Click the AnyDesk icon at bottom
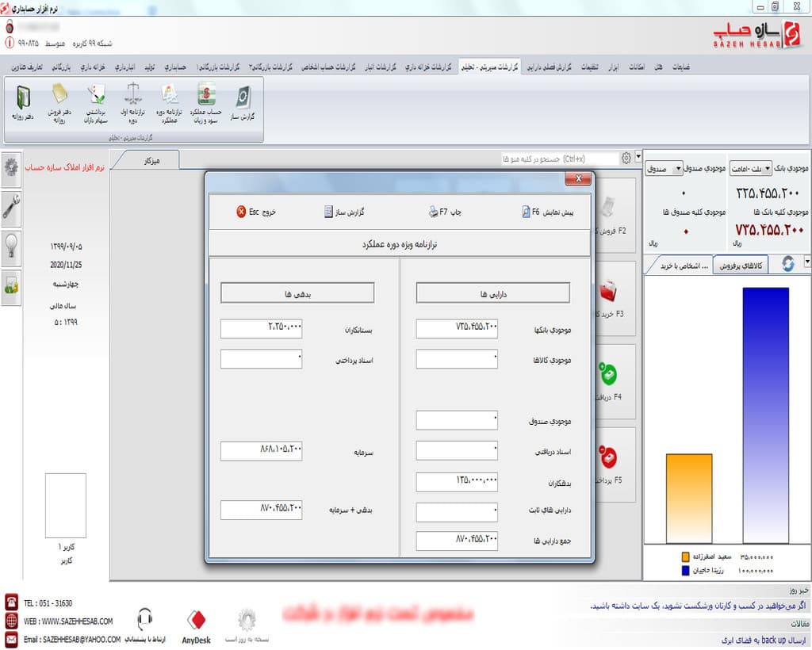The height and width of the screenshot is (650, 812). (x=197, y=627)
